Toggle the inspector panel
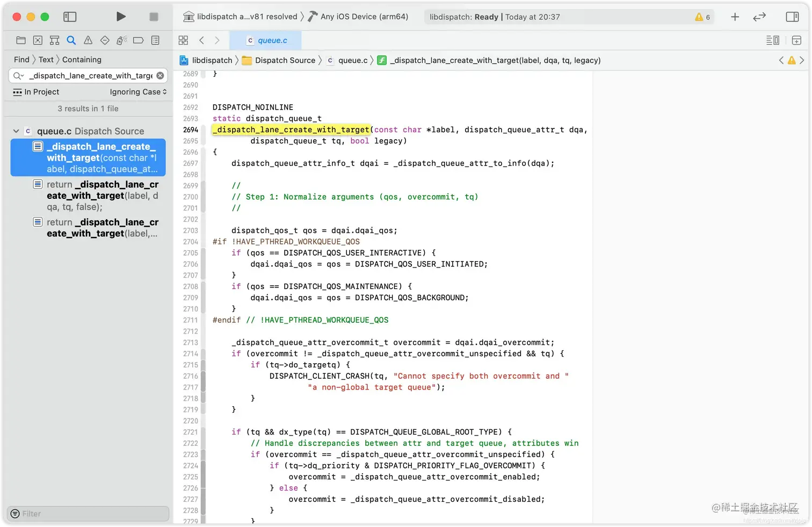This screenshot has width=812, height=527. tap(792, 17)
